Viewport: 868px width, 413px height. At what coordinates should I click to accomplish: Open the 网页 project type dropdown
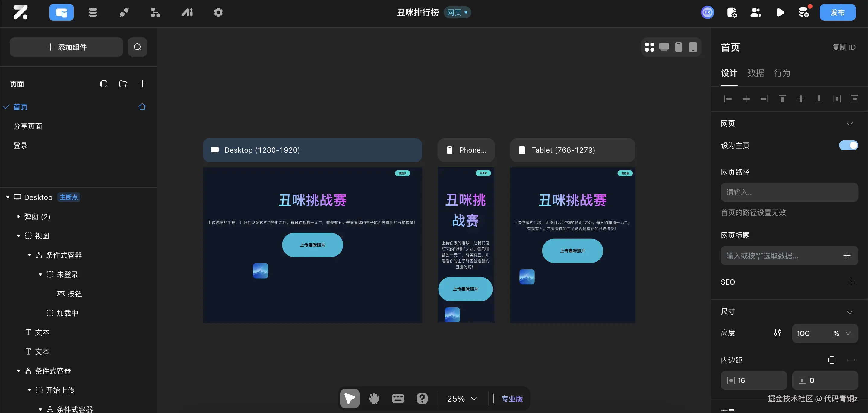click(457, 12)
